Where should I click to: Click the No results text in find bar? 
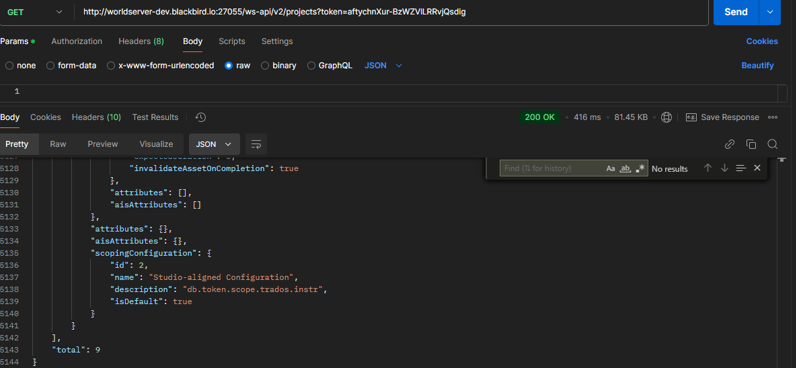(670, 169)
